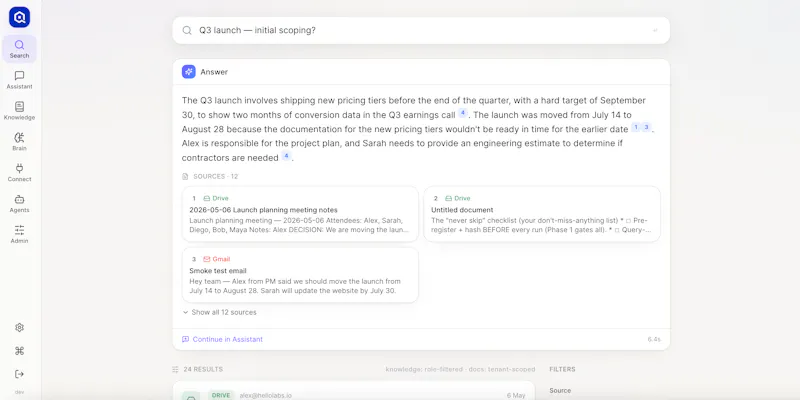800x400 pixels.
Task: Open the command shortcut icon in sidebar
Action: point(19,351)
